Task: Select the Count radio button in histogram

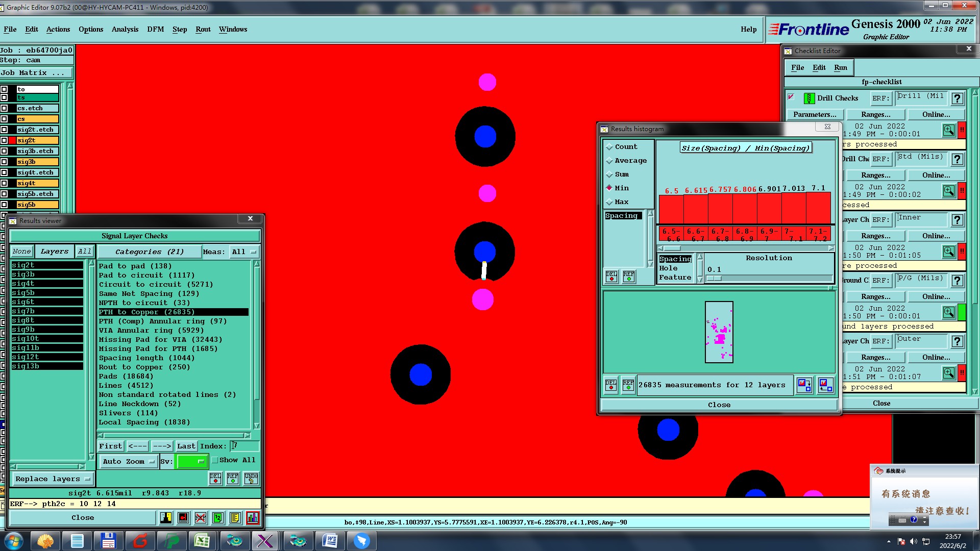Action: 609,147
